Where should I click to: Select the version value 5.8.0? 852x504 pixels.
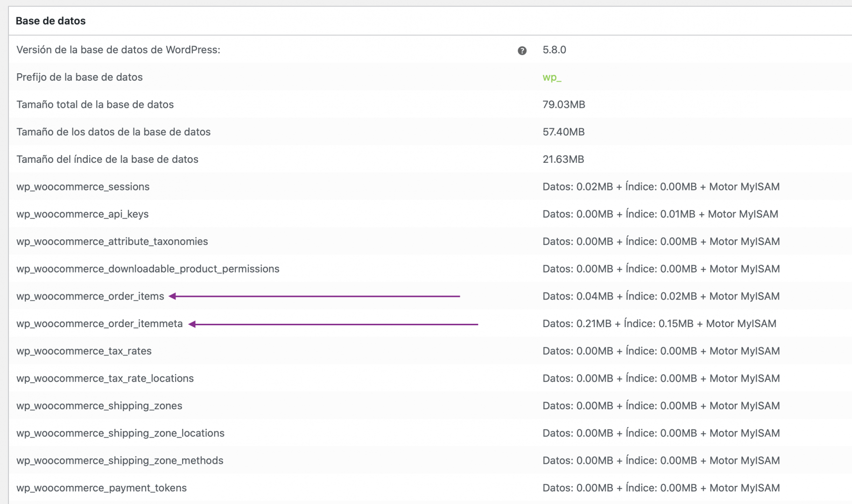coord(554,50)
